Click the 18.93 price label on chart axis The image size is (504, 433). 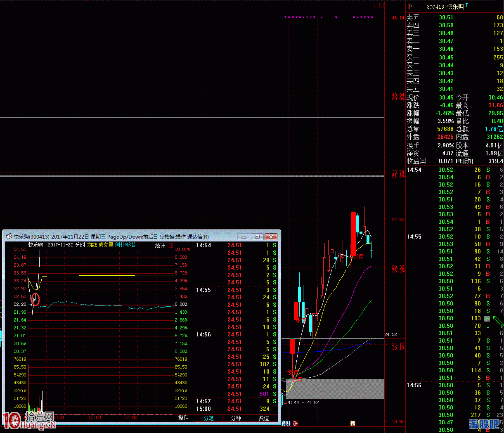pyautogui.click(x=398, y=421)
